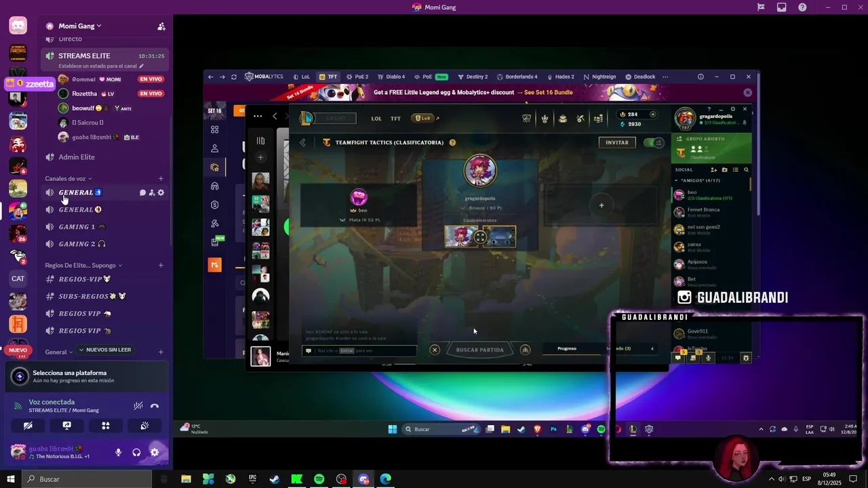Image resolution: width=868 pixels, height=488 pixels.
Task: Select TFT tab in League client
Action: [395, 119]
